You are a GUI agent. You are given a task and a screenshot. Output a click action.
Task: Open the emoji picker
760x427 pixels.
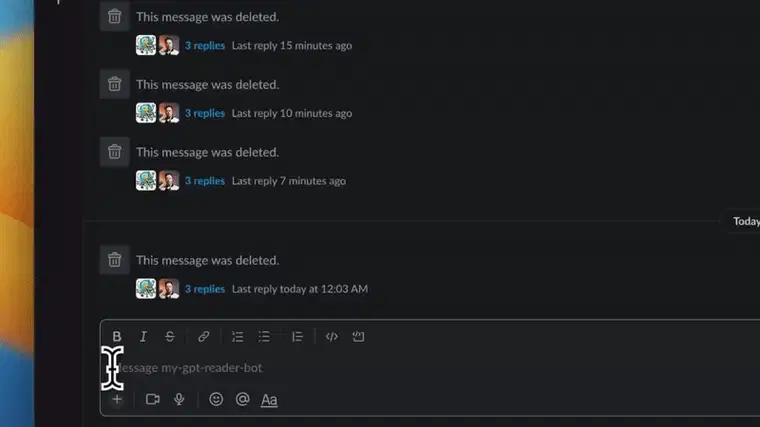click(216, 399)
